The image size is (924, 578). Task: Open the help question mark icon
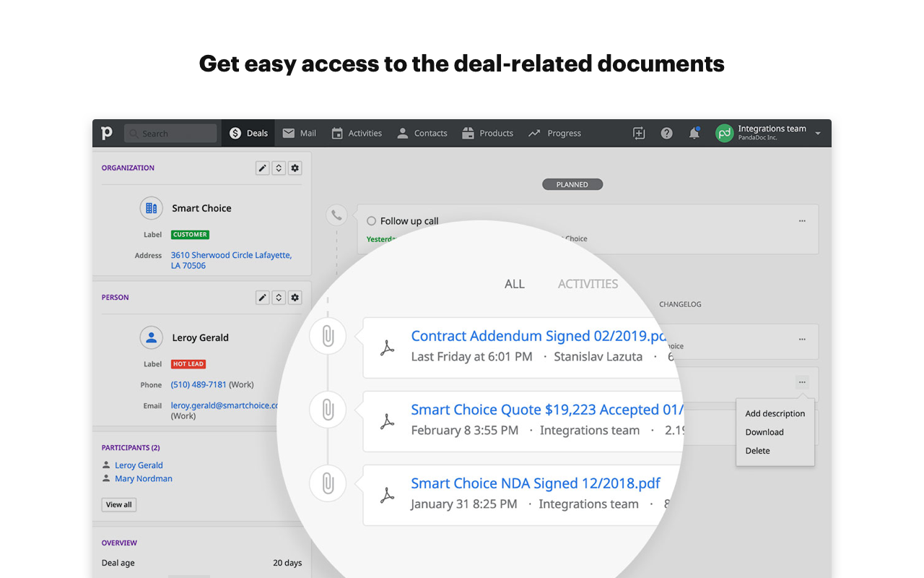(x=667, y=133)
